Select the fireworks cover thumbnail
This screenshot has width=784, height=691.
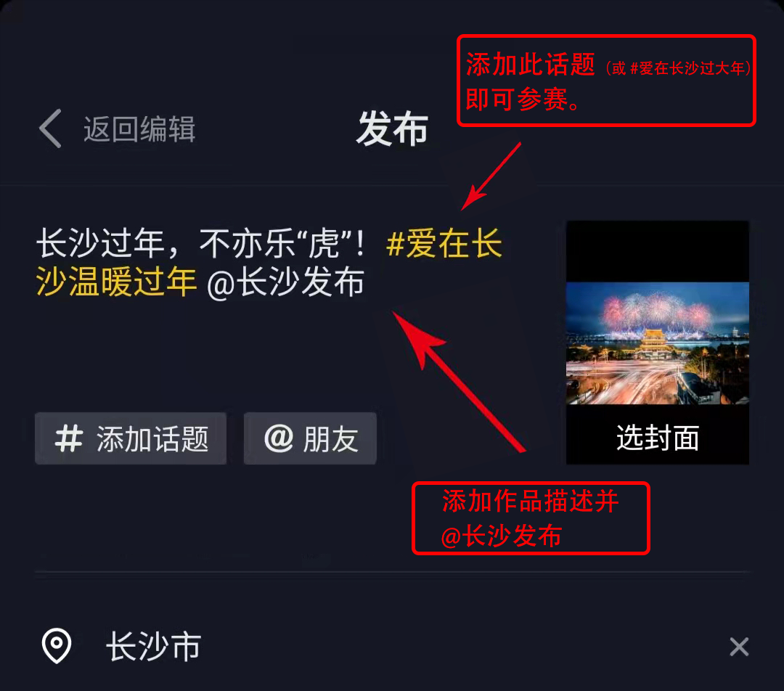[x=658, y=343]
